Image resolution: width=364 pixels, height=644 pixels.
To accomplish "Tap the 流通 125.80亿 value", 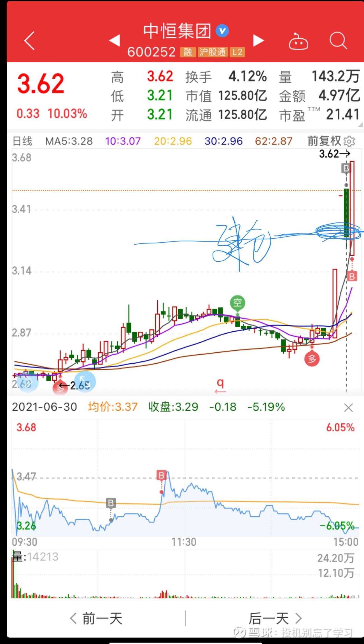I will (x=242, y=115).
